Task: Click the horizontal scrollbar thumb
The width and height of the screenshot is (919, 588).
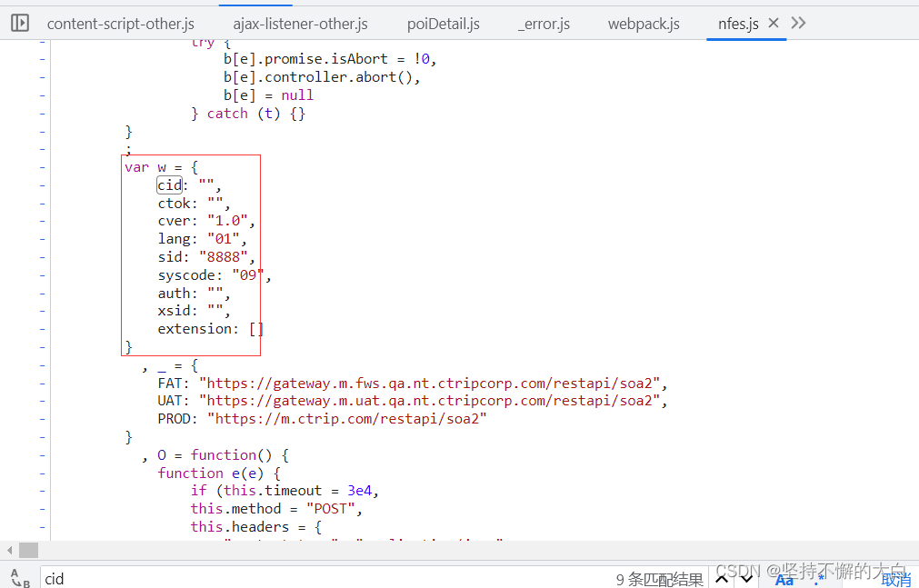Action: click(x=29, y=550)
